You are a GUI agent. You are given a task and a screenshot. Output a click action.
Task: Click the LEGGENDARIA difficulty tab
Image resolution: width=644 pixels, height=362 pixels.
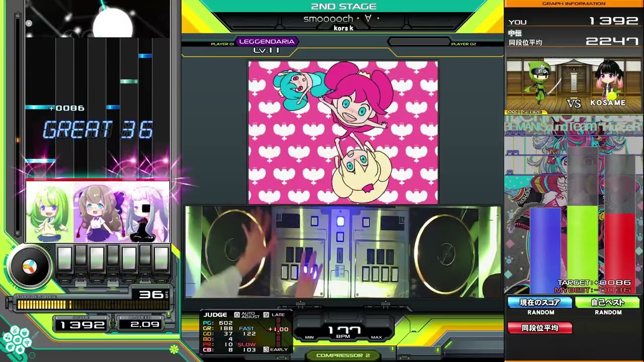(x=267, y=42)
